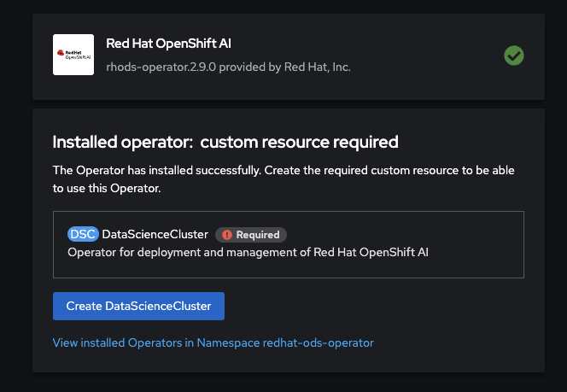
Task: Click the green success checkmark icon
Action: click(513, 56)
